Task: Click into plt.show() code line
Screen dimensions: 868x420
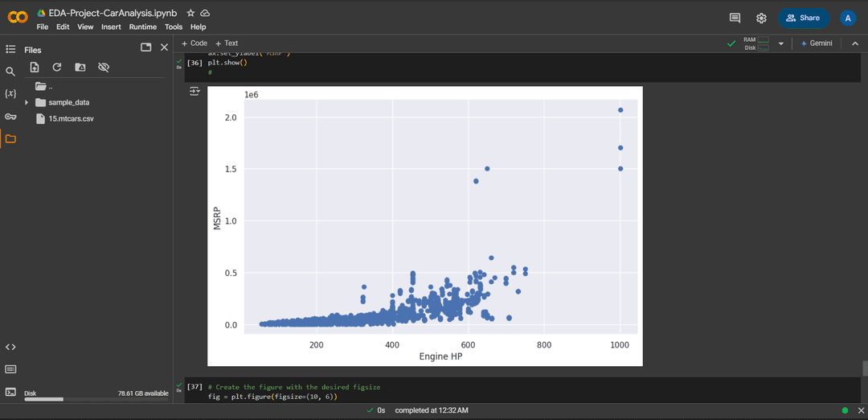Action: point(227,63)
